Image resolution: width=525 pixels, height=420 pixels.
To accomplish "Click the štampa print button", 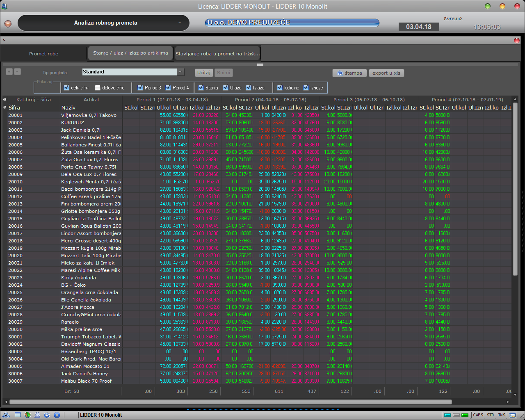I will click(350, 73).
